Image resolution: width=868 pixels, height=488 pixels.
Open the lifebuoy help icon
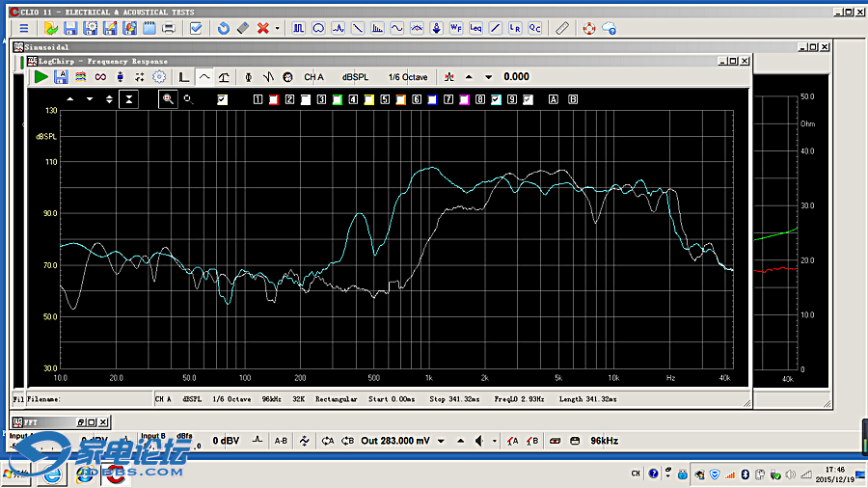[x=588, y=28]
